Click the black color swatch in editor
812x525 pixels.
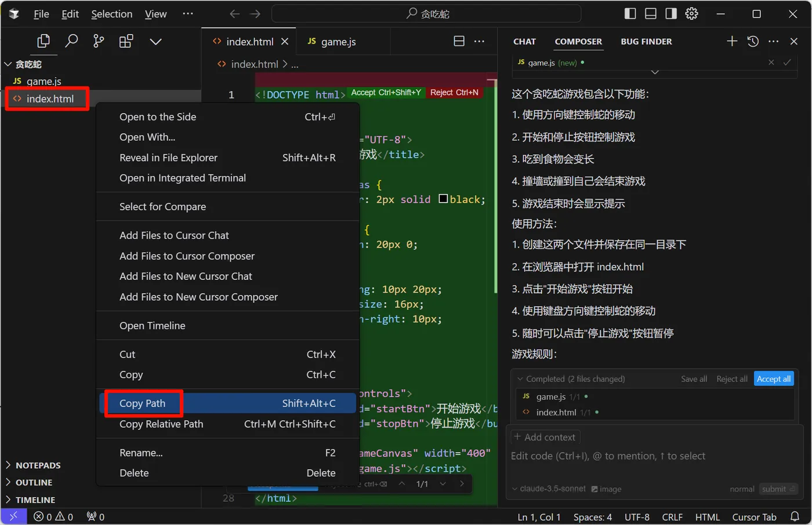pyautogui.click(x=443, y=199)
